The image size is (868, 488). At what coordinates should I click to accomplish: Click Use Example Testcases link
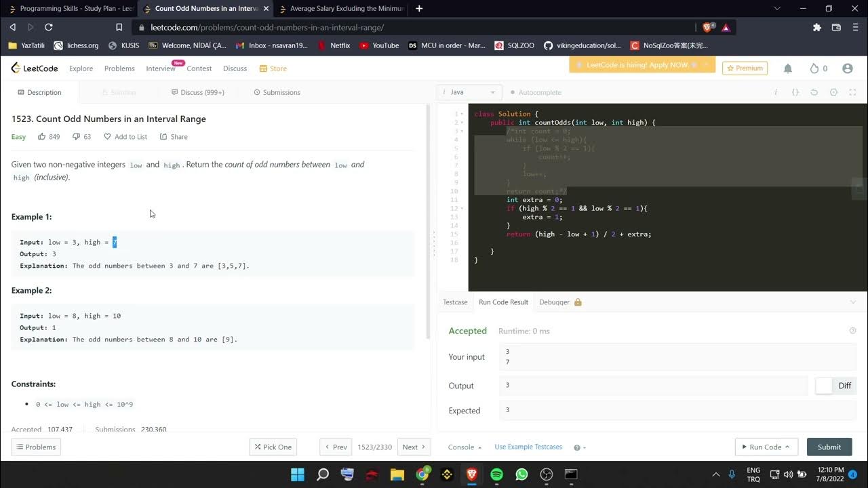point(528,447)
